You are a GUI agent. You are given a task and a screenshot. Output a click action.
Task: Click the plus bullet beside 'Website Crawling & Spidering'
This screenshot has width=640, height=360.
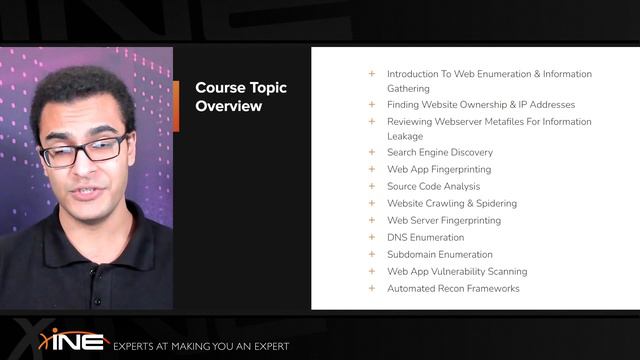point(372,203)
